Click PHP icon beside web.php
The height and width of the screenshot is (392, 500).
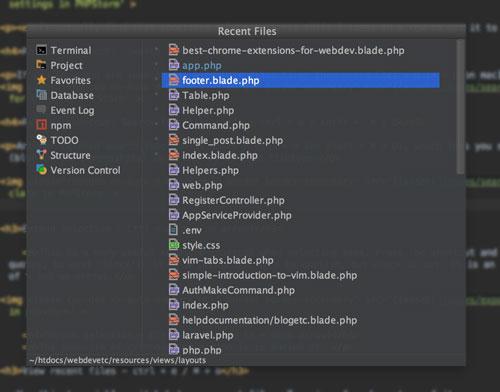click(174, 185)
